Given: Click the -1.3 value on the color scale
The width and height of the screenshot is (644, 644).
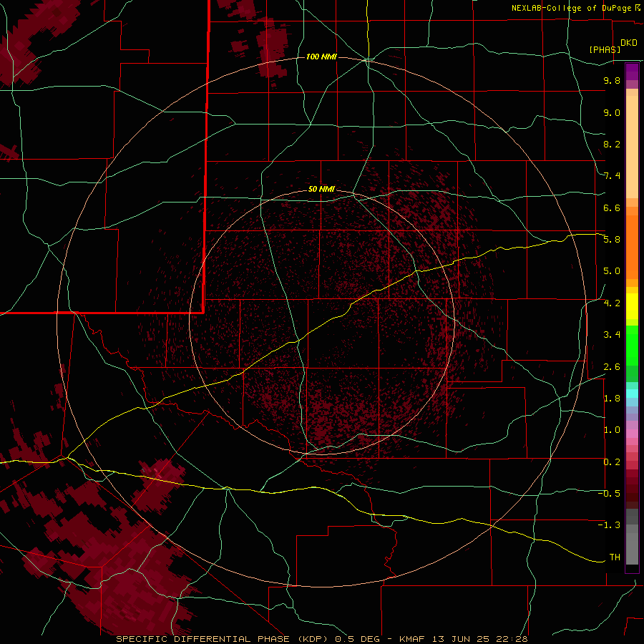Looking at the screenshot, I should point(610,525).
